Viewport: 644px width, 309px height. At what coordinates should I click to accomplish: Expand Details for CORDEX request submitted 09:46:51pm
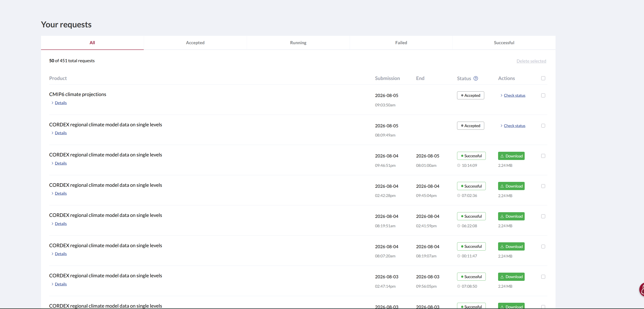(61, 163)
